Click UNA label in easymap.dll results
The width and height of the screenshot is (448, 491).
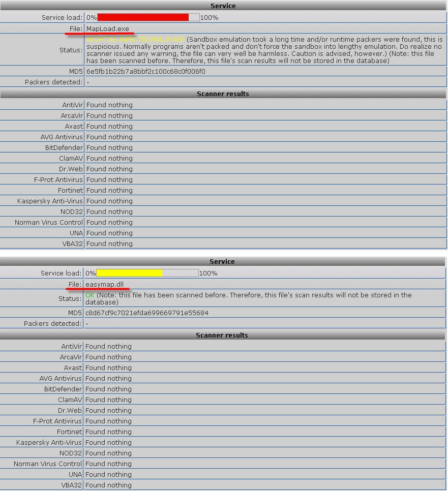tap(75, 474)
